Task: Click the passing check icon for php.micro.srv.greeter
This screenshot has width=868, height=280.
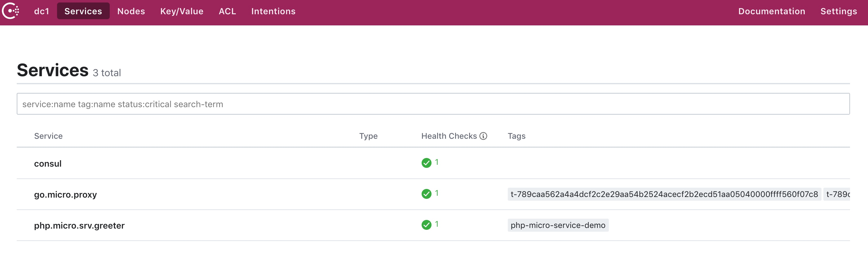Action: click(426, 225)
